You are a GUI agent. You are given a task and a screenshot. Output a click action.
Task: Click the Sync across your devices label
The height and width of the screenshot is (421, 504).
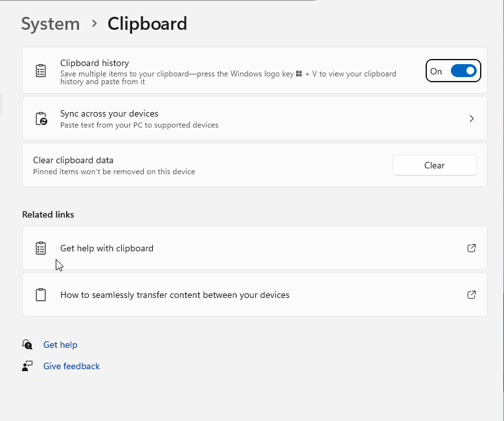(x=109, y=113)
